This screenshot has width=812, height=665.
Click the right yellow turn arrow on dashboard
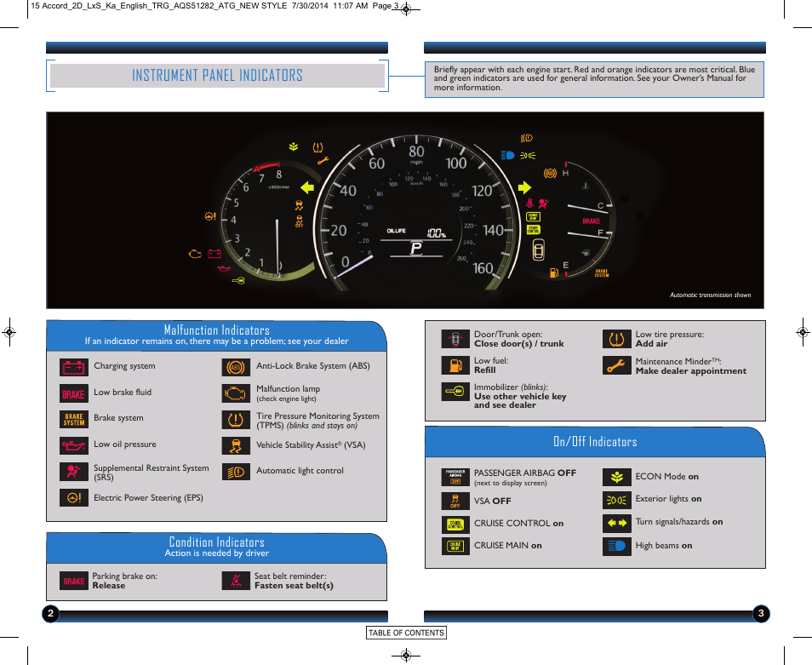point(524,187)
